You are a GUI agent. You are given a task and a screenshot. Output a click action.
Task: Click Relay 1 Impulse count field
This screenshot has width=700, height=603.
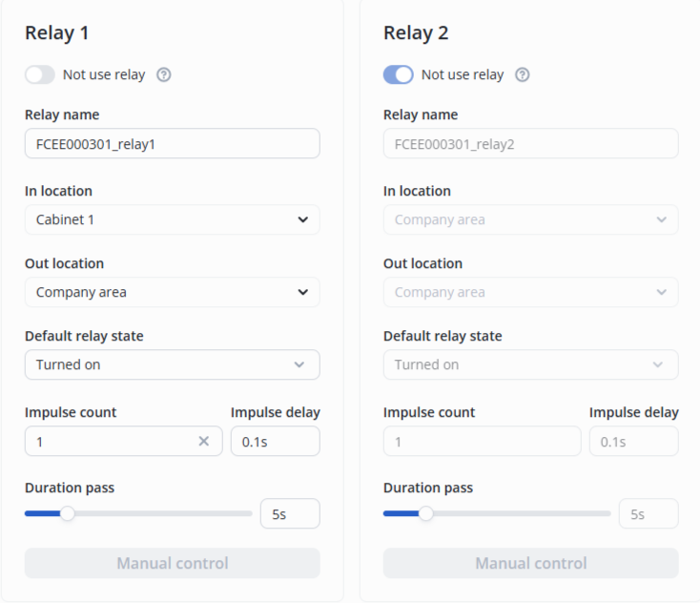[x=110, y=441]
